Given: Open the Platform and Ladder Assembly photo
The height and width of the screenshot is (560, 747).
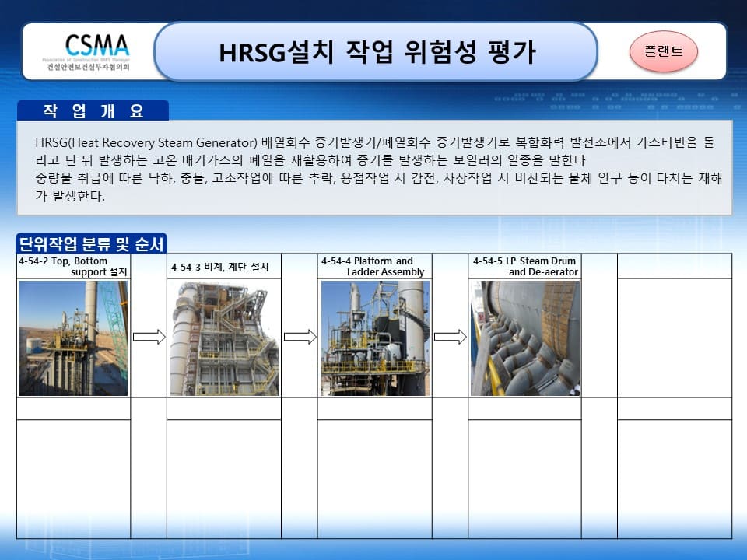Looking at the screenshot, I should (x=375, y=338).
